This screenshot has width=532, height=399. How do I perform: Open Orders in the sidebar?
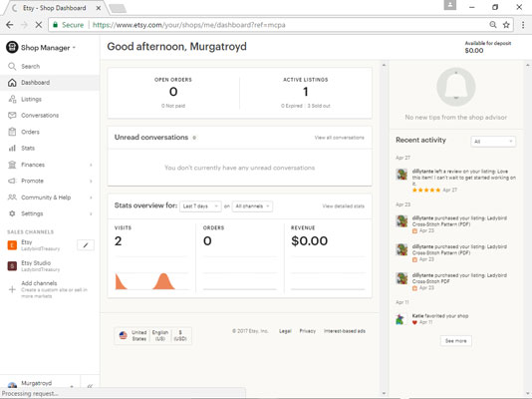tap(30, 132)
